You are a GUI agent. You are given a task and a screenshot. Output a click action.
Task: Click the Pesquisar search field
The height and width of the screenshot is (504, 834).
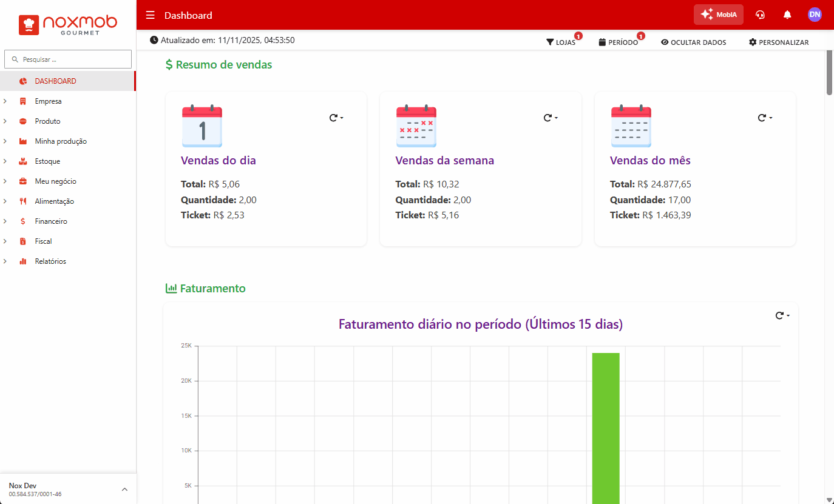point(68,59)
